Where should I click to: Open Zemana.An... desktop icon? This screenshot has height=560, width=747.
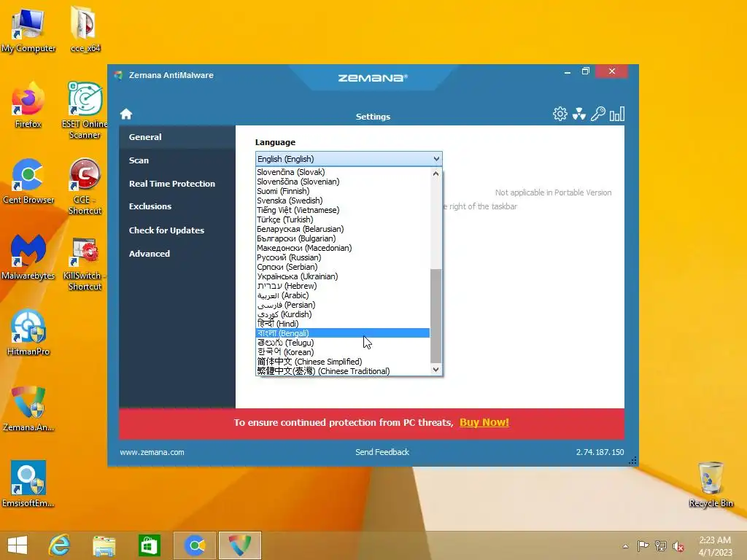(x=28, y=408)
